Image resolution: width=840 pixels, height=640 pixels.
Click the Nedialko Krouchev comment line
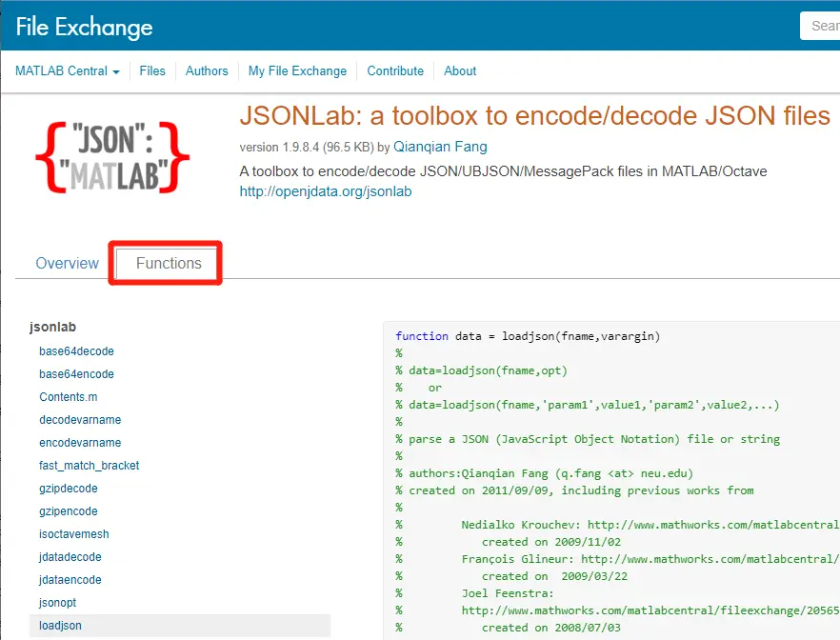pos(617,525)
